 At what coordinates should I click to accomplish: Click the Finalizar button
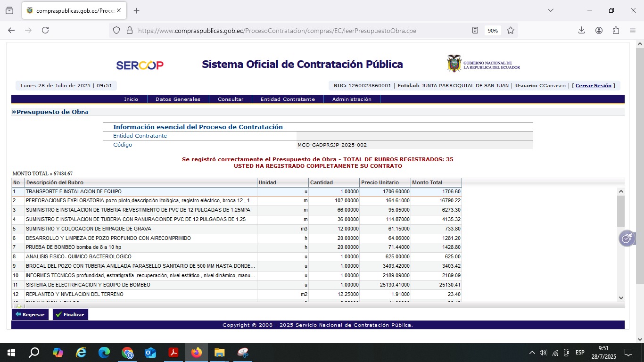click(x=70, y=314)
